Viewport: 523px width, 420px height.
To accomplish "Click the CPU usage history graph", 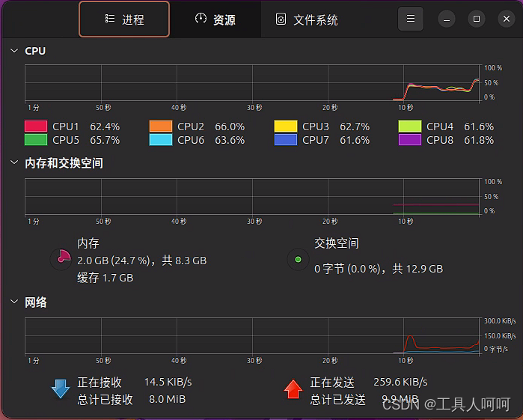I will [x=253, y=83].
